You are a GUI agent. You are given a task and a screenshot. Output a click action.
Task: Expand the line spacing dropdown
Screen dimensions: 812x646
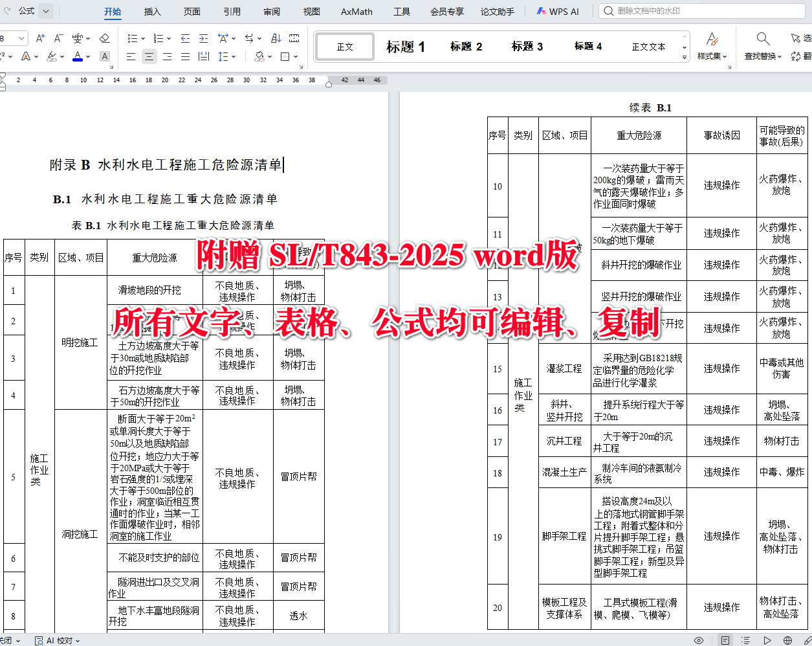click(x=234, y=56)
